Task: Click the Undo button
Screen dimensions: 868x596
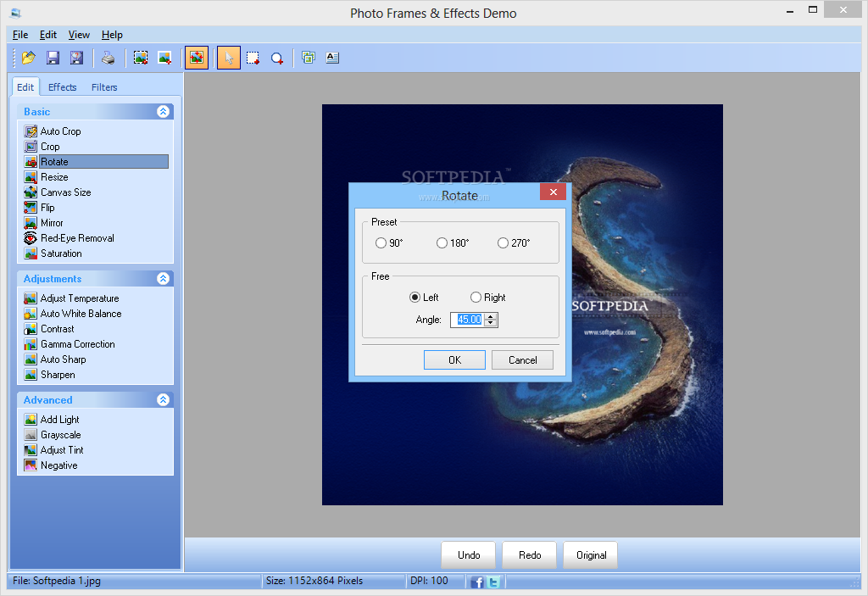Action: 469,555
